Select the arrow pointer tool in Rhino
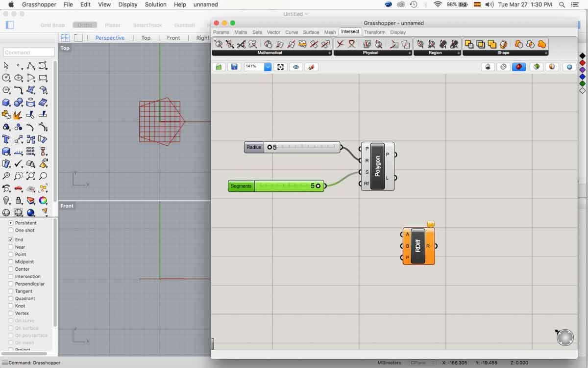 (x=6, y=65)
